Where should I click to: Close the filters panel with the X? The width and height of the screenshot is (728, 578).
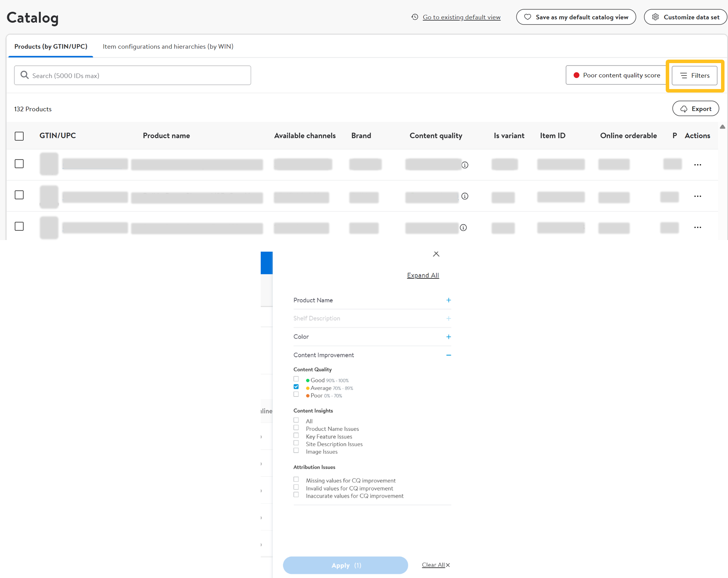coord(436,254)
